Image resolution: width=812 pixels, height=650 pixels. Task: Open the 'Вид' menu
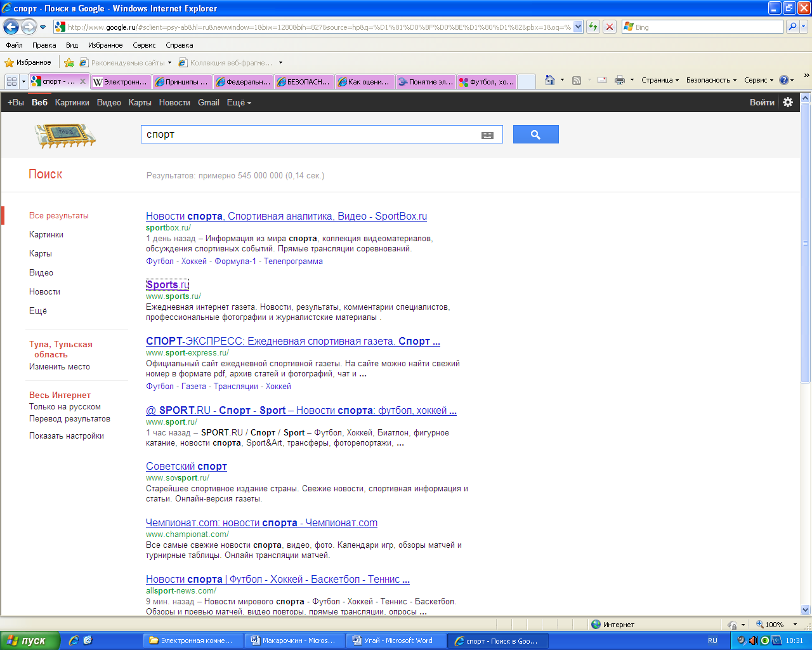pyautogui.click(x=72, y=45)
